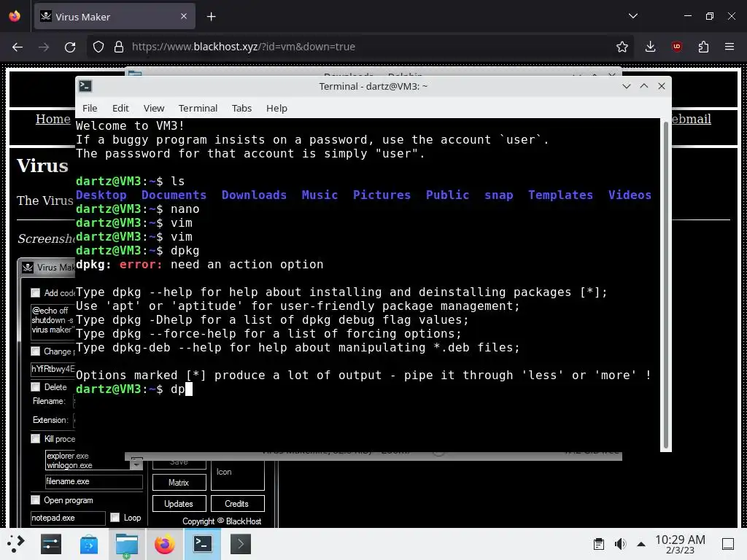The height and width of the screenshot is (560, 747).
Task: Close the Virus Maker tab
Action: [x=184, y=16]
